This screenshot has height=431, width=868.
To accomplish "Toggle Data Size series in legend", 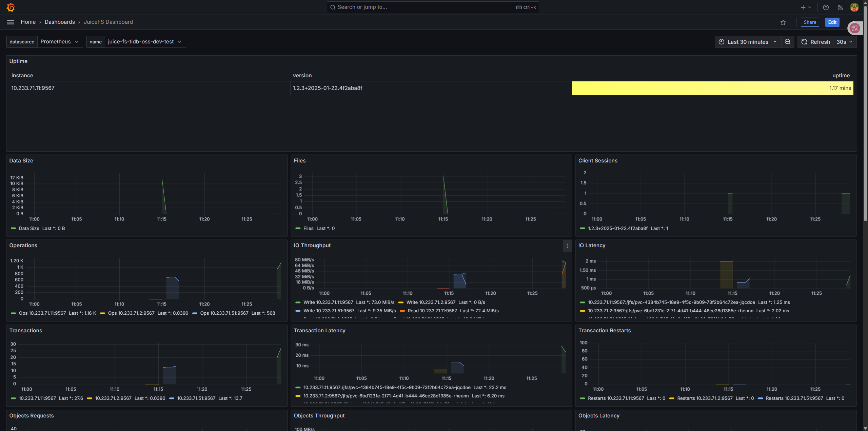I will [x=29, y=229].
